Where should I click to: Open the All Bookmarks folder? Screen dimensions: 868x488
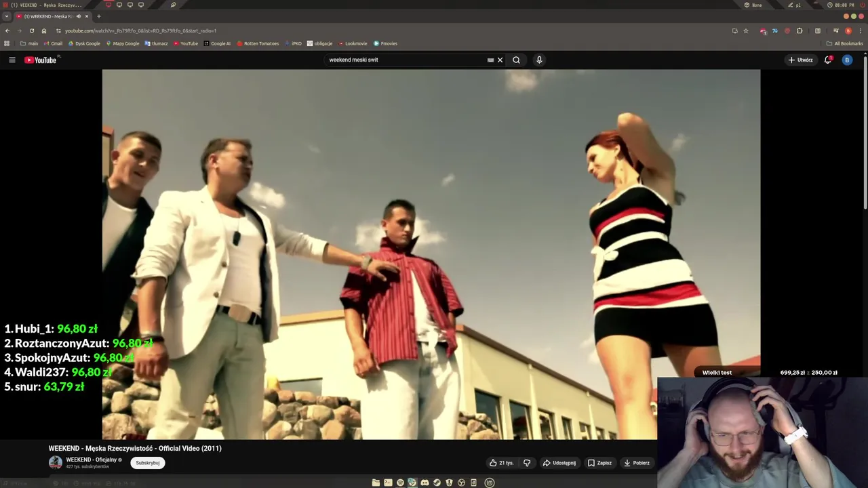[844, 43]
